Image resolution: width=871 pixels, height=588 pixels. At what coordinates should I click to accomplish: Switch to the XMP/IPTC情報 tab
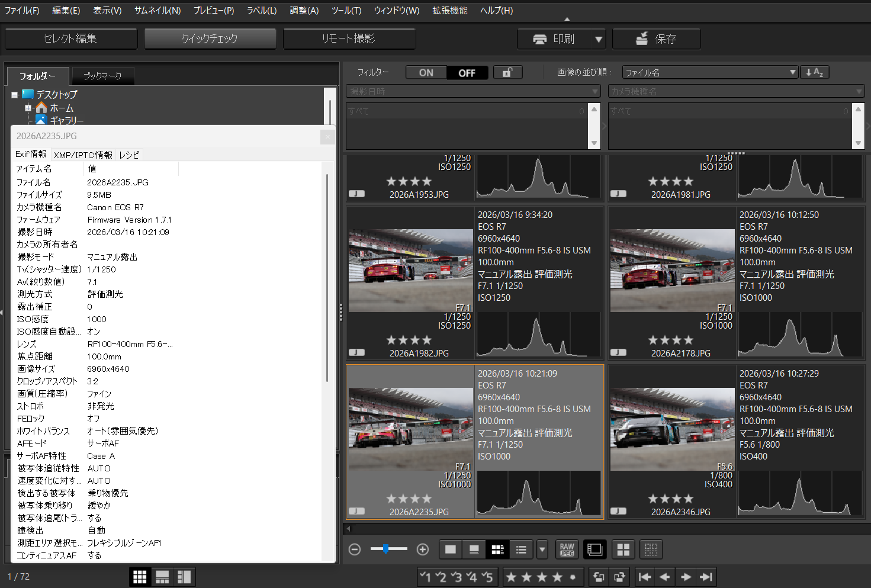(83, 155)
